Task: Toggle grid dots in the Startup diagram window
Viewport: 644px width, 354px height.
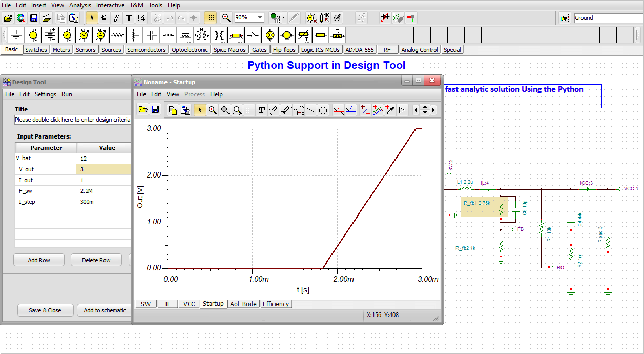Action: point(250,110)
